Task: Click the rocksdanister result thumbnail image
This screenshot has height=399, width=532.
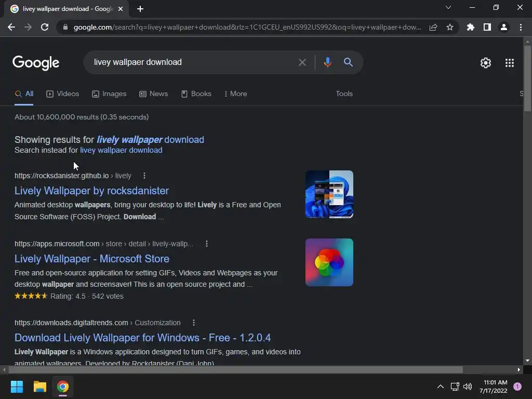Action: (329, 194)
